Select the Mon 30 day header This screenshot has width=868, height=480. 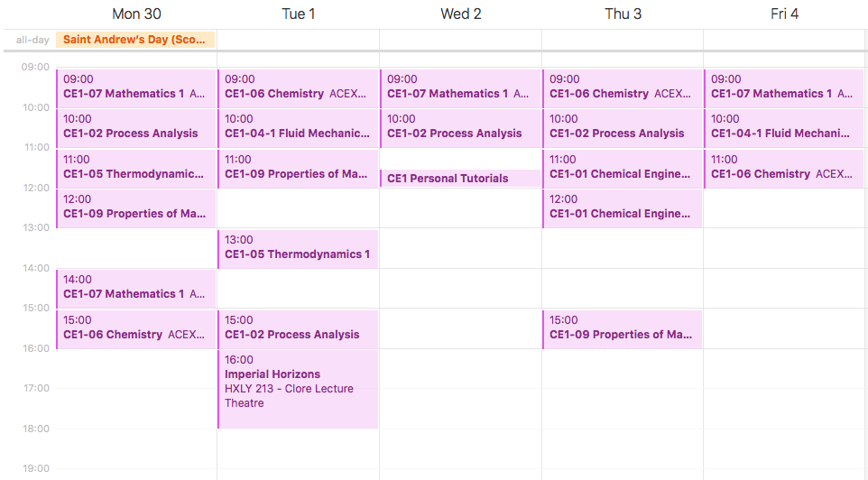[x=136, y=14]
